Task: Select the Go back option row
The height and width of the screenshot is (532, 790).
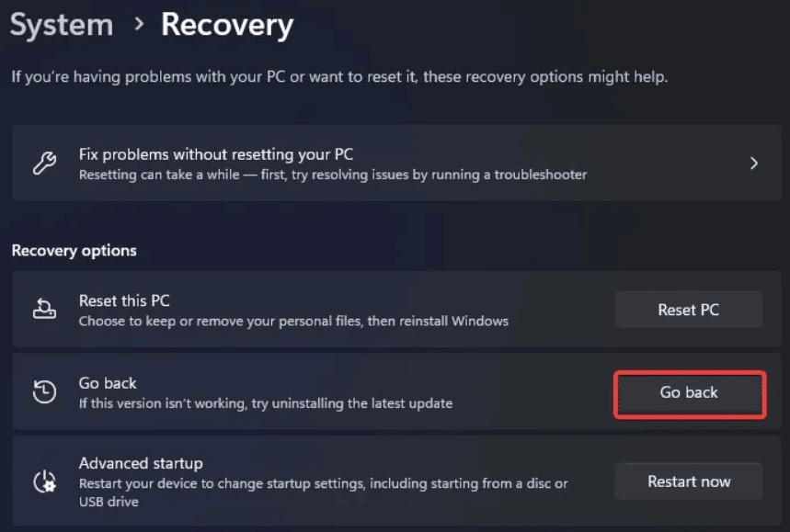Action: point(322,391)
